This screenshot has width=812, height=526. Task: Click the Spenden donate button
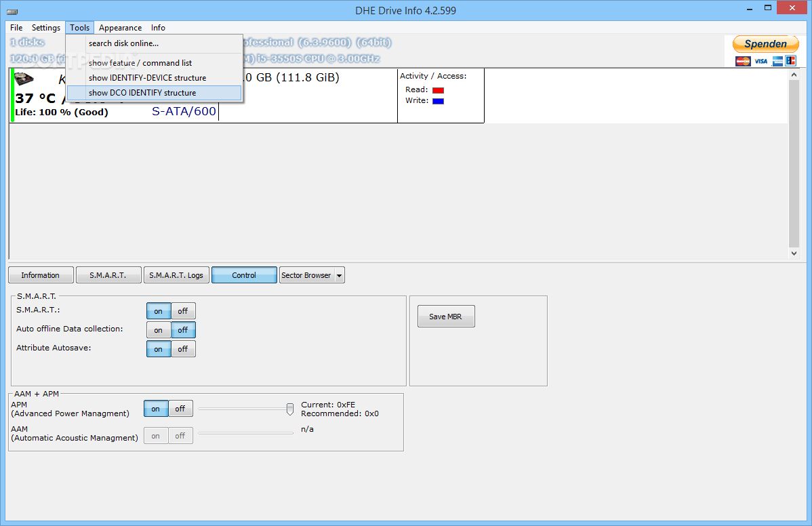765,44
